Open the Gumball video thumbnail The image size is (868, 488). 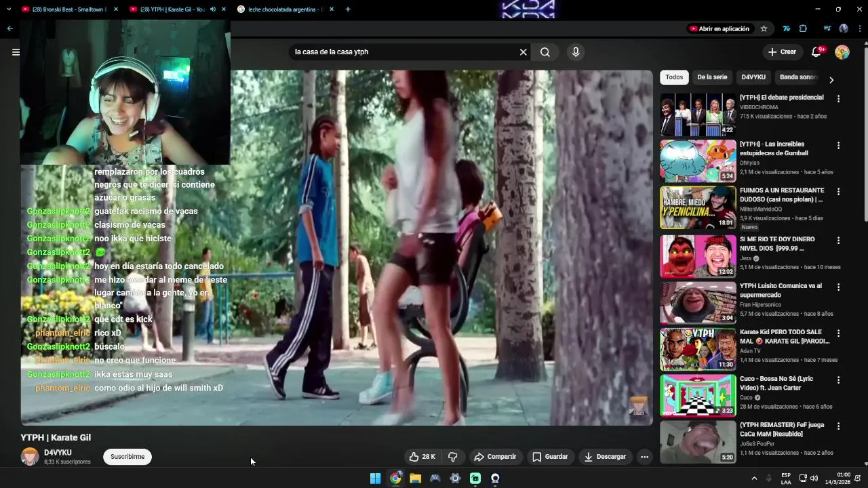point(698,161)
